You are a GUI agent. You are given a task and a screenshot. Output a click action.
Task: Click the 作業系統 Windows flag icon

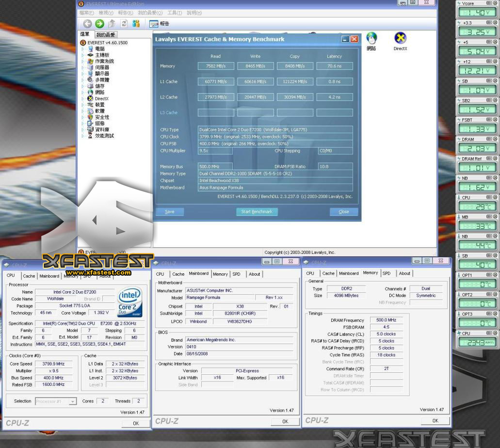91,61
